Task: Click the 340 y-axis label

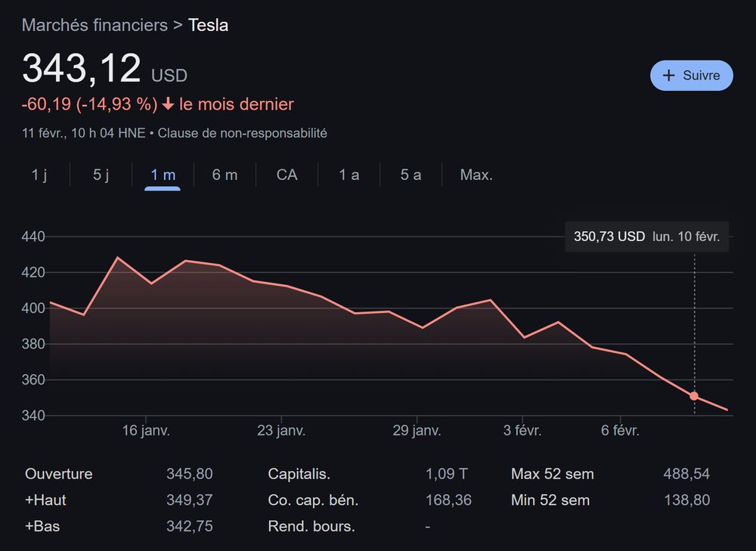Action: point(33,416)
